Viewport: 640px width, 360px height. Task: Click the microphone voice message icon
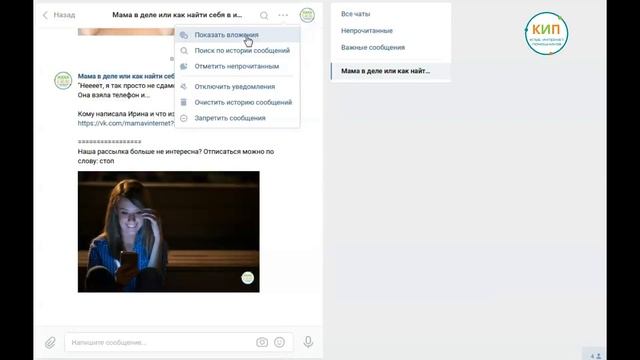pos(308,342)
